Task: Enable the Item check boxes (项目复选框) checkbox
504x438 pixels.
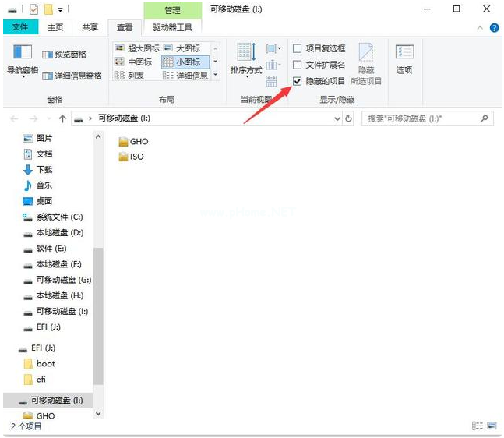Action: point(297,48)
